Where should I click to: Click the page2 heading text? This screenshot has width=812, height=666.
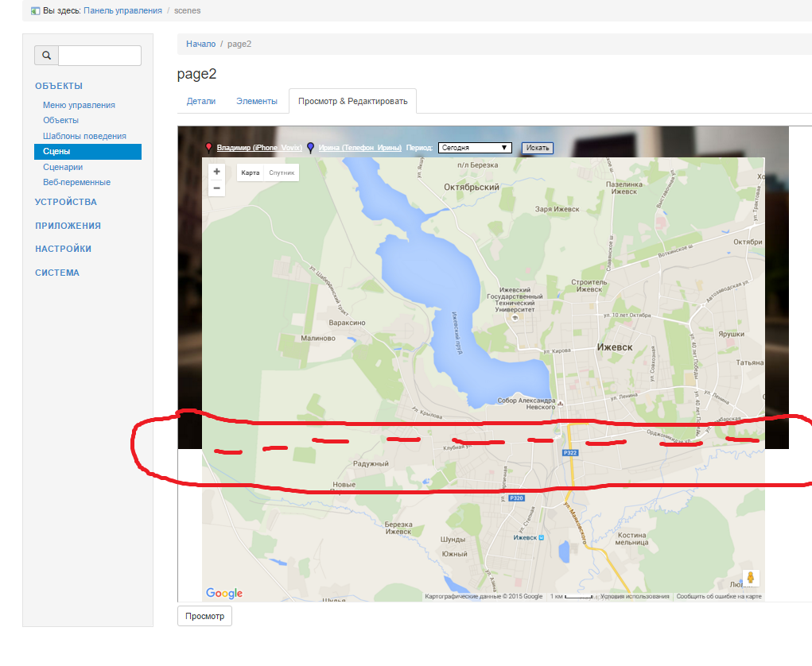pos(196,74)
